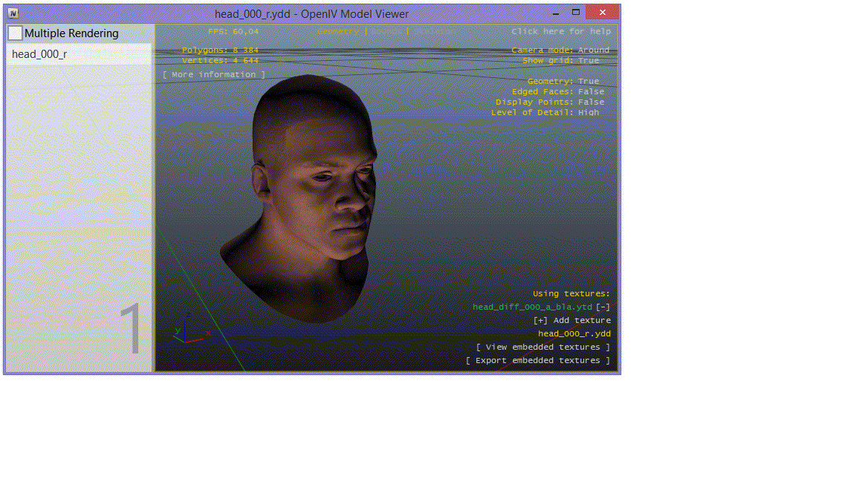The image size is (868, 496).
Task: Click head_000_r.ydd file label
Action: [x=574, y=333]
